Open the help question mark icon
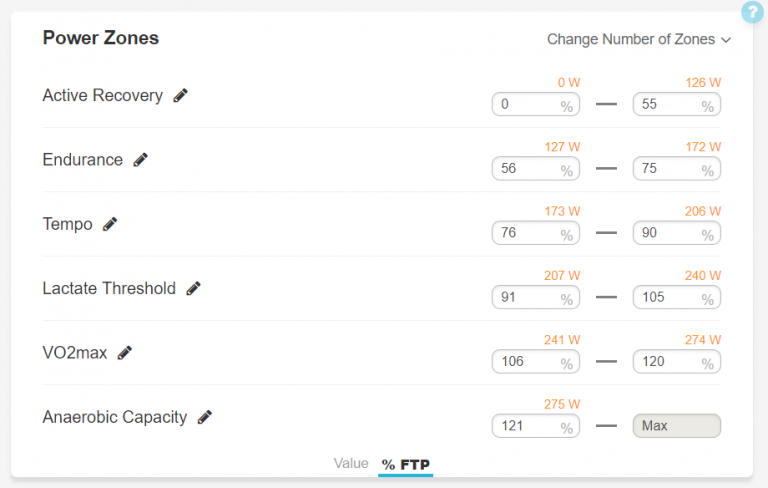The width and height of the screenshot is (768, 488). pyautogui.click(x=752, y=12)
